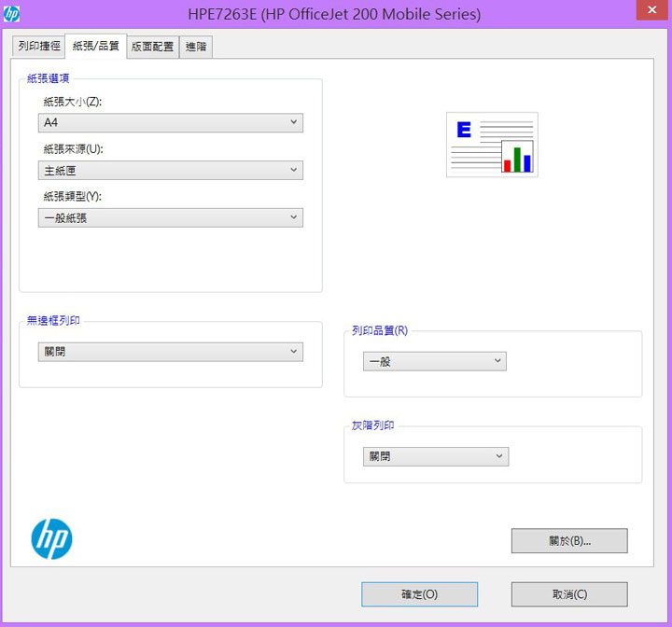This screenshot has height=627, width=672.
Task: Open the 列印品質 dropdown showing 一般
Action: pos(435,361)
